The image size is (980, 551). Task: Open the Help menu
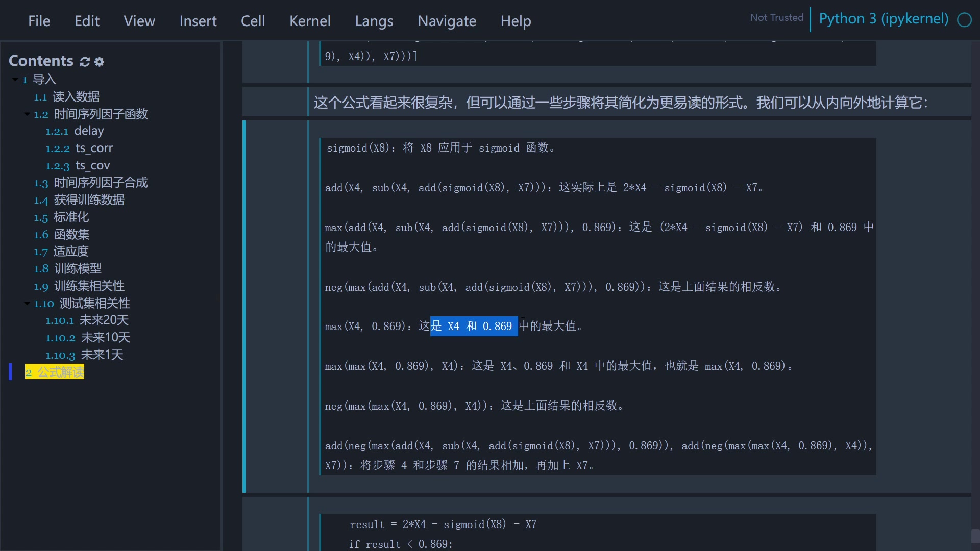pos(516,21)
